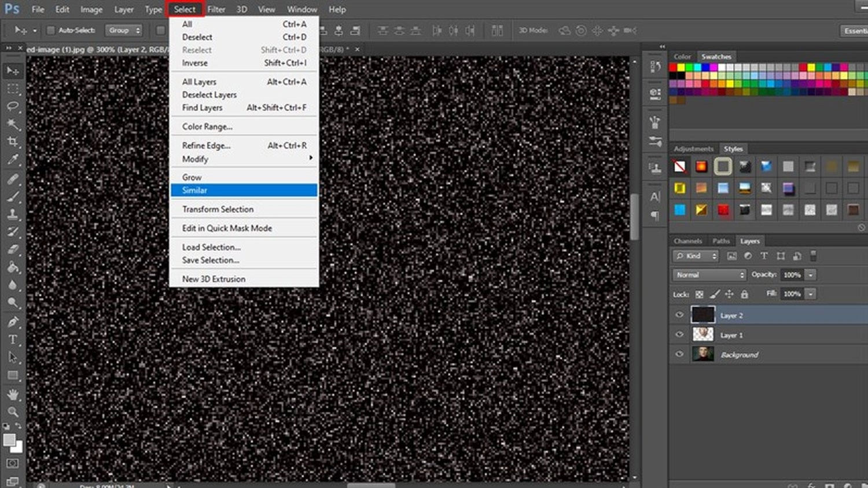Toggle the Auto-Select checkbox
868x488 pixels.
click(x=51, y=30)
